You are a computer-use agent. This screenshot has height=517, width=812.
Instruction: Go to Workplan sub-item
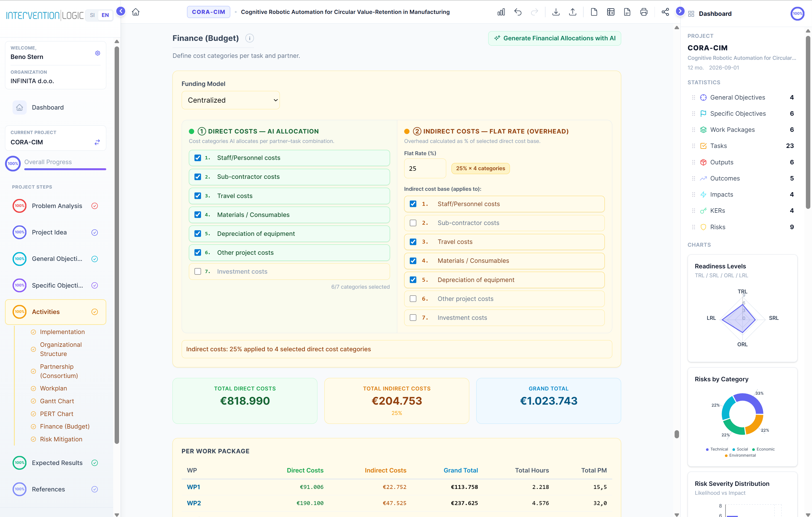53,388
